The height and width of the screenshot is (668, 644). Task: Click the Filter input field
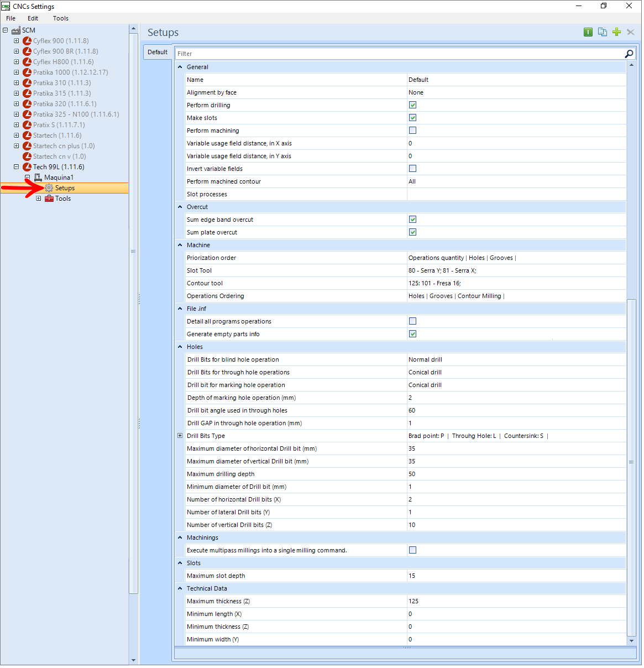click(x=400, y=54)
